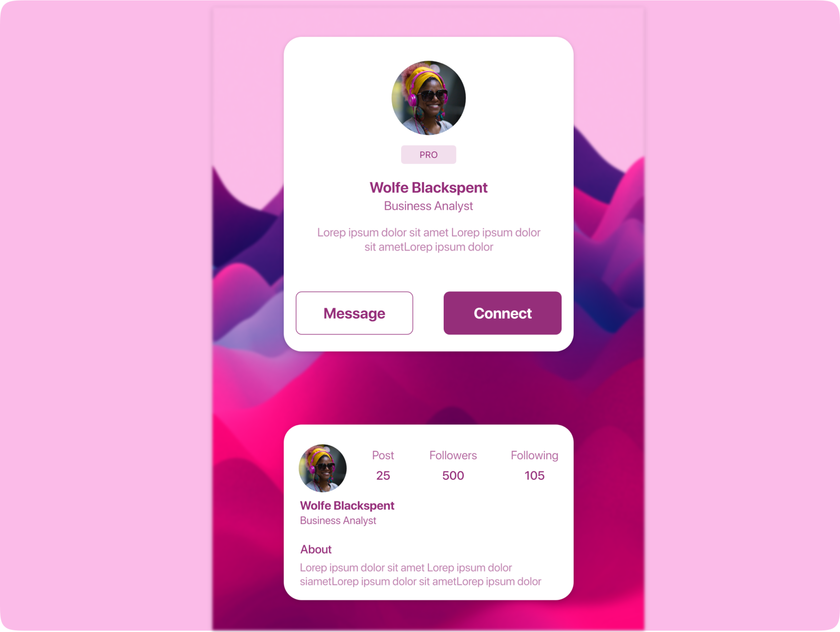Open the small avatar in stats card
Screen dimensions: 840x632
pos(323,468)
